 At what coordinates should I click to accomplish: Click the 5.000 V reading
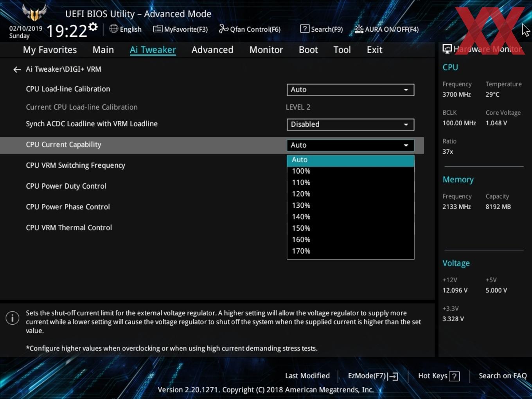click(x=496, y=290)
